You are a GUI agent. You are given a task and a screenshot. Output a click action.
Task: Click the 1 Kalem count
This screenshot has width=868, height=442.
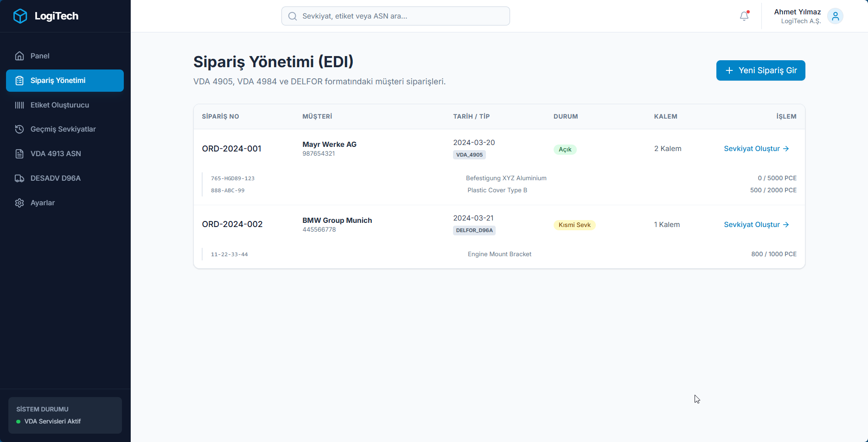(x=667, y=225)
